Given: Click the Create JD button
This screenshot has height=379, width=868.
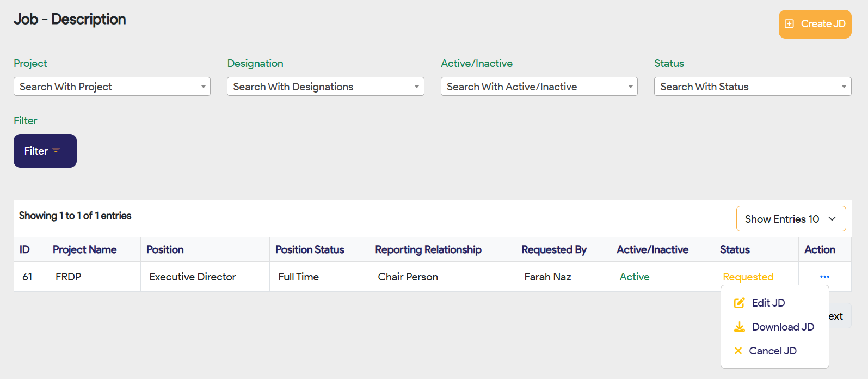Looking at the screenshot, I should tap(815, 24).
